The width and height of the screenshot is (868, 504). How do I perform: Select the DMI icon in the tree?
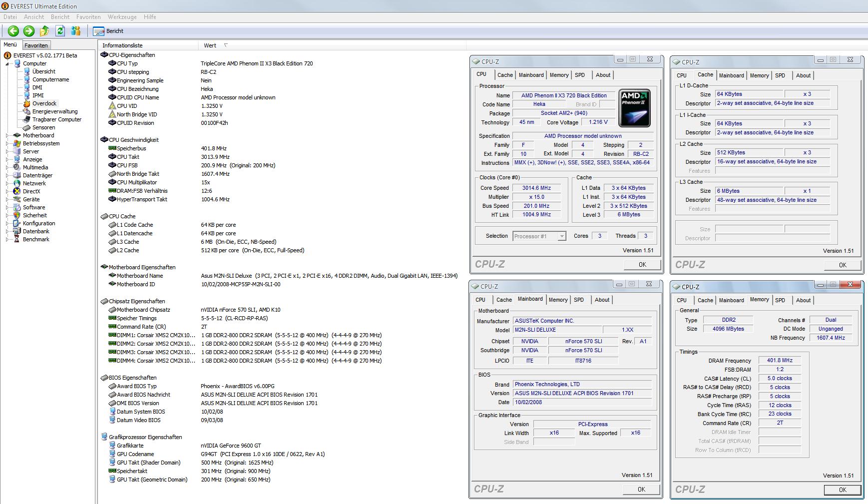(x=27, y=87)
